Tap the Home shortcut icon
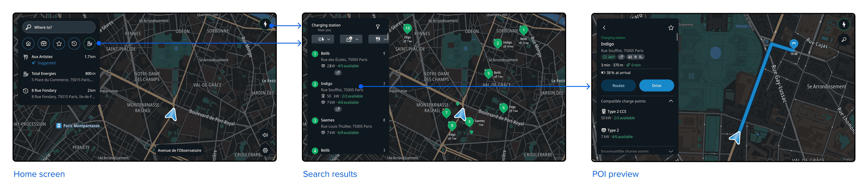This screenshot has height=193, width=868. (28, 43)
